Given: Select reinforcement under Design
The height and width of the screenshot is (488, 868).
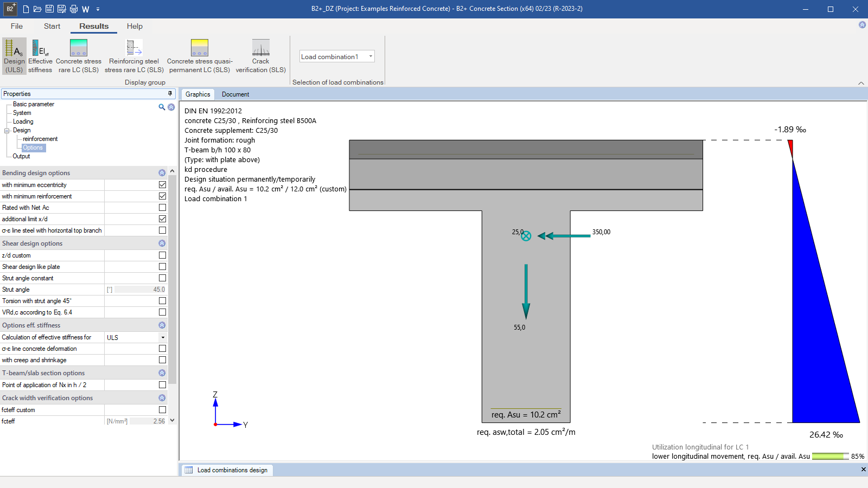Looking at the screenshot, I should [x=40, y=139].
